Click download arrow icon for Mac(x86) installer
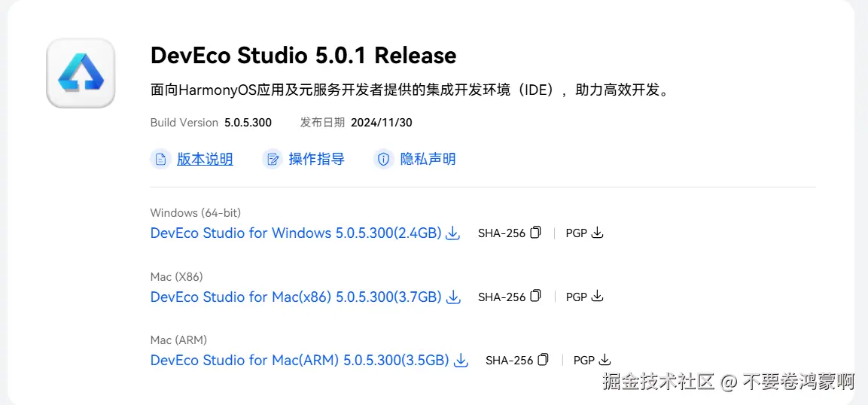This screenshot has height=405, width=868. [x=453, y=297]
